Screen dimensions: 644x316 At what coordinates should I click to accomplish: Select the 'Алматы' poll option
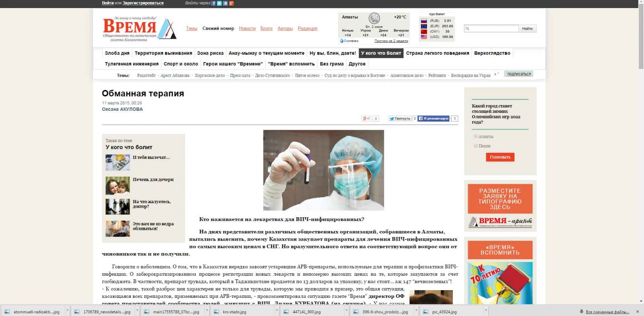(476, 136)
